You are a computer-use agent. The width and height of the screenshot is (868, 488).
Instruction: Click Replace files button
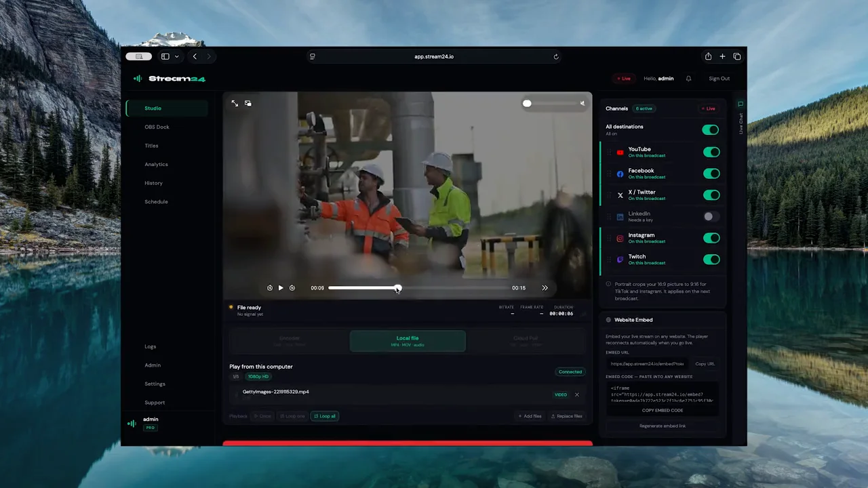(566, 416)
